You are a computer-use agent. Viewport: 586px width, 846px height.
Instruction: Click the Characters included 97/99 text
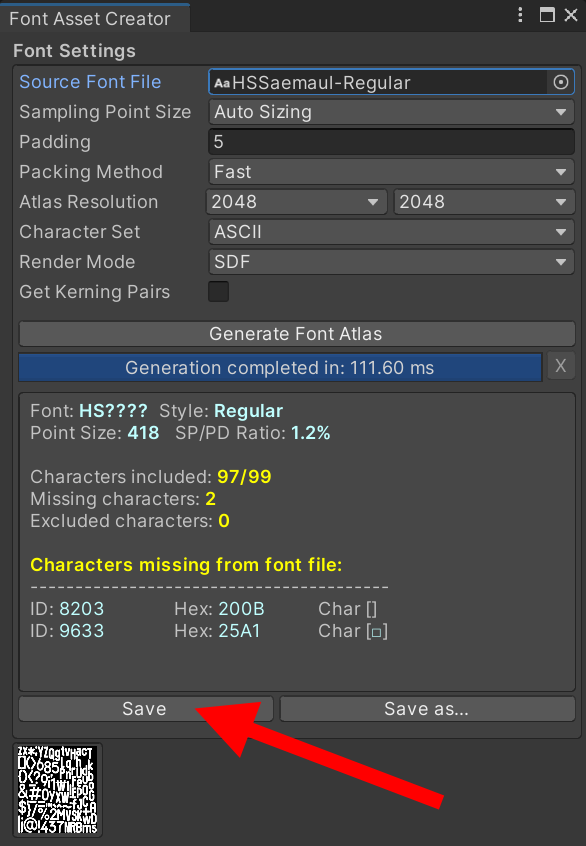click(151, 477)
